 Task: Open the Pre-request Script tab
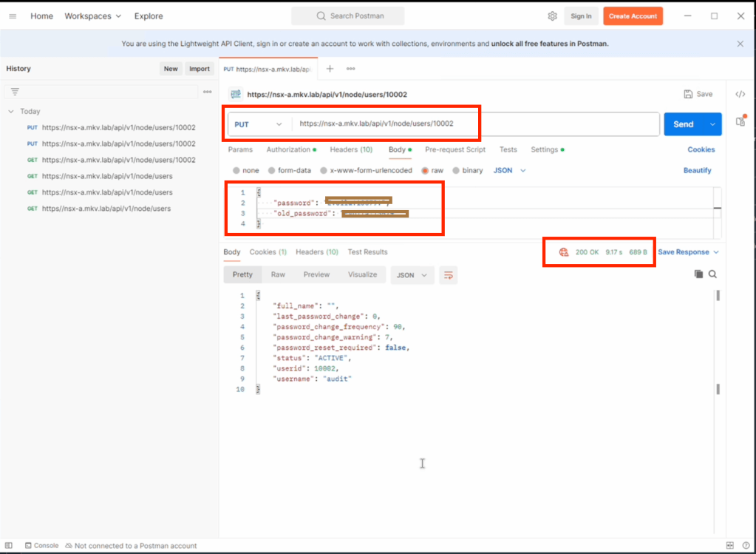454,149
